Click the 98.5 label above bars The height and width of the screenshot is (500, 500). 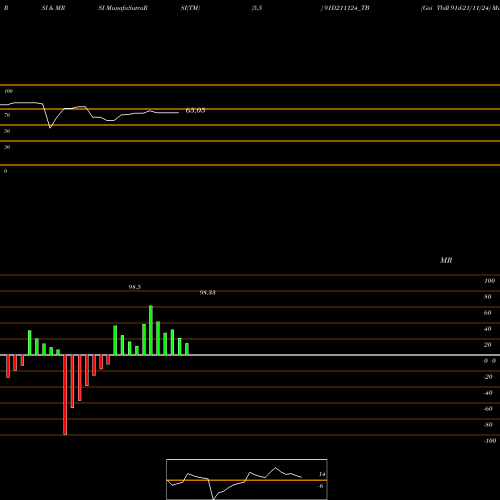click(x=135, y=287)
